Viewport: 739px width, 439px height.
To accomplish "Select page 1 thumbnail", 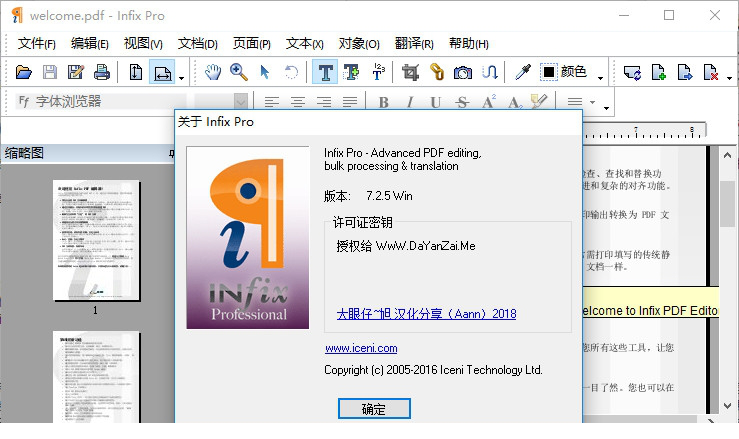I will 96,240.
